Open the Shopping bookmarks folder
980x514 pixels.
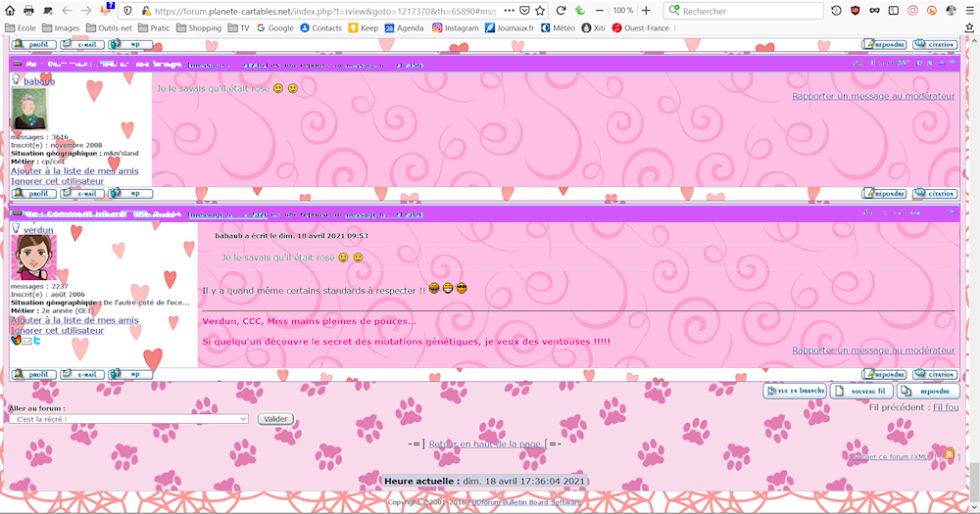(199, 28)
